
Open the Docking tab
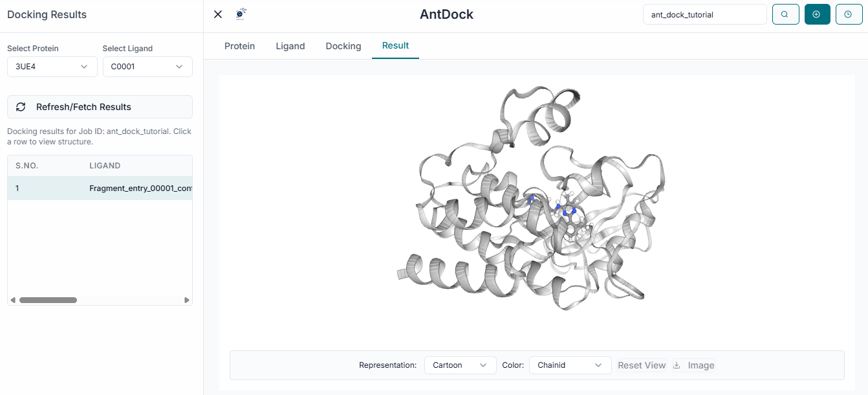[x=343, y=46]
